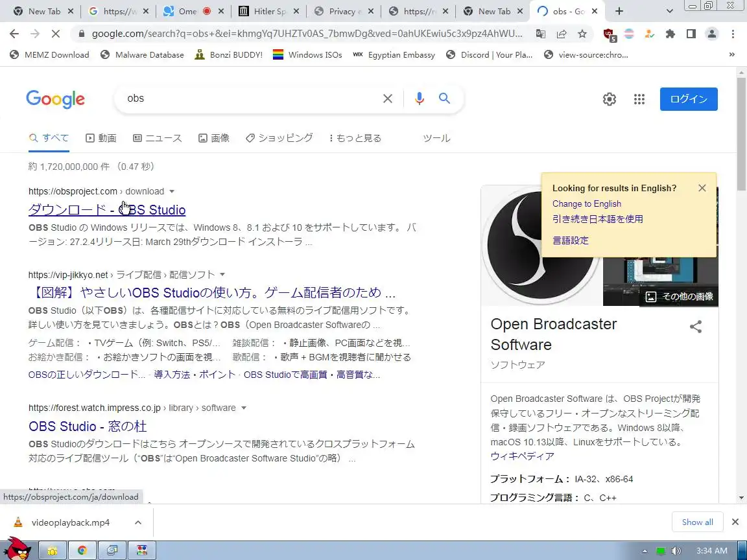Close the language suggestion popup
This screenshot has height=560, width=747.
tap(702, 188)
